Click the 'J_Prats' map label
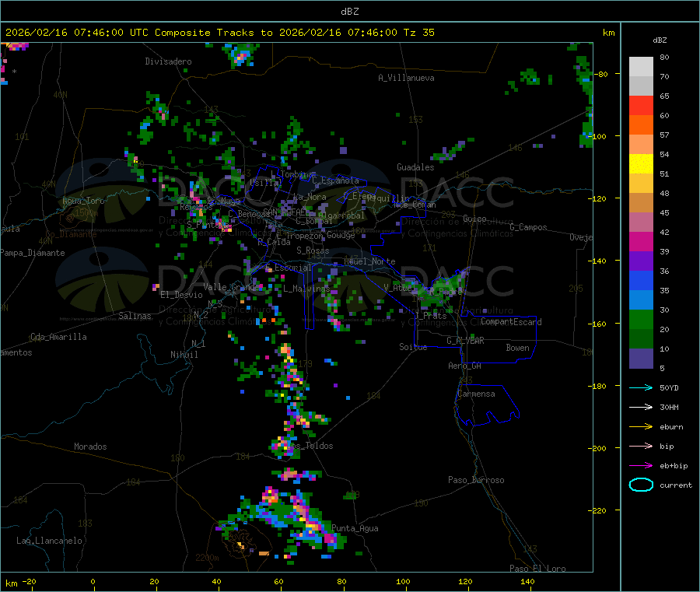This screenshot has width=700, height=592. (x=430, y=315)
